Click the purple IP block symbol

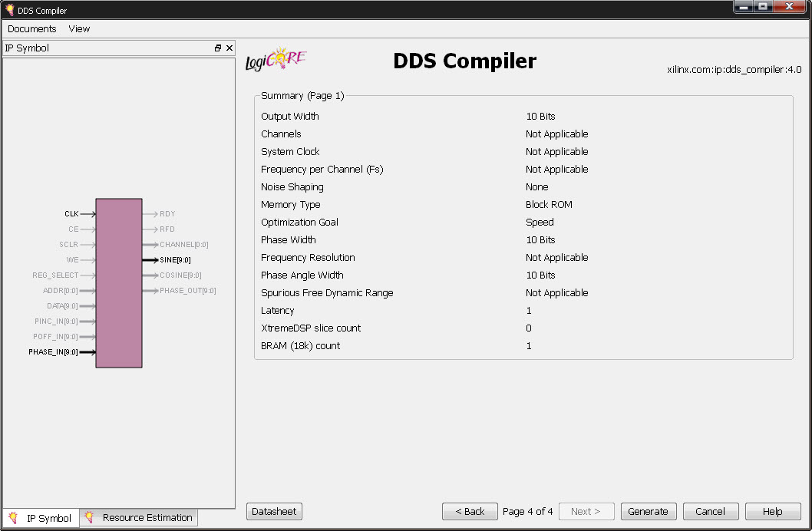119,283
